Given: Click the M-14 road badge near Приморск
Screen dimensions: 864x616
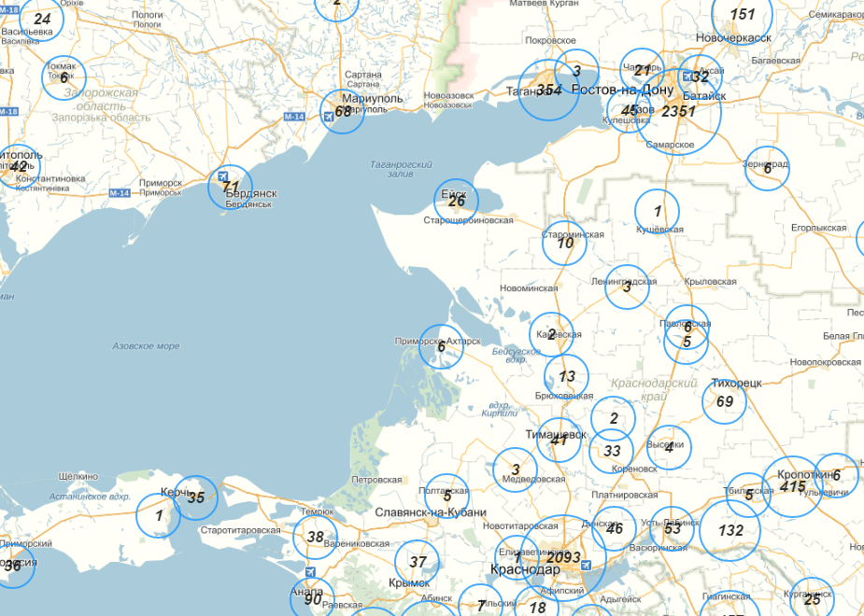Looking at the screenshot, I should tap(120, 192).
